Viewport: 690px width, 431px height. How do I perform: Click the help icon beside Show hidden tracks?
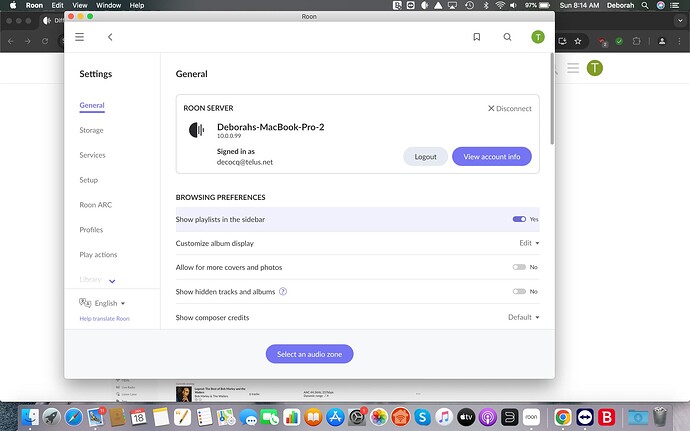click(x=283, y=291)
